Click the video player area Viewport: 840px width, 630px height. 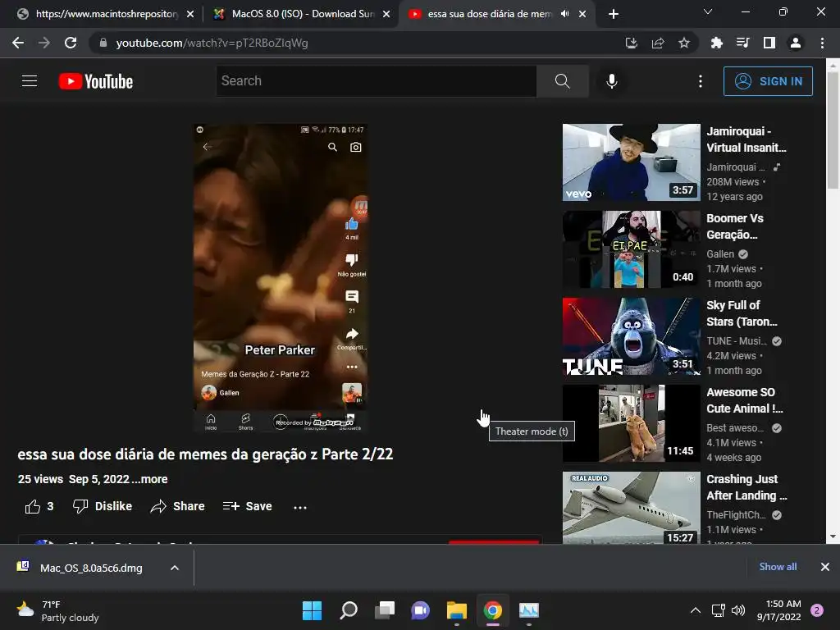tap(281, 277)
